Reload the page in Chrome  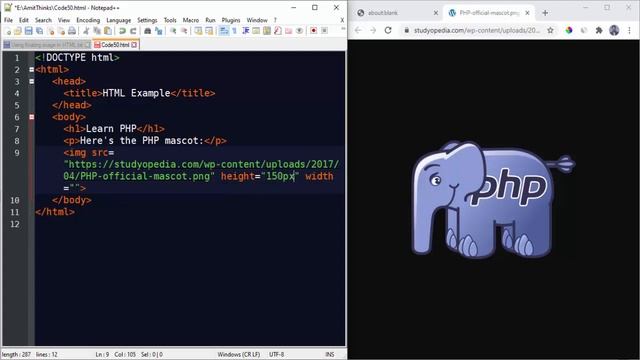point(388,30)
